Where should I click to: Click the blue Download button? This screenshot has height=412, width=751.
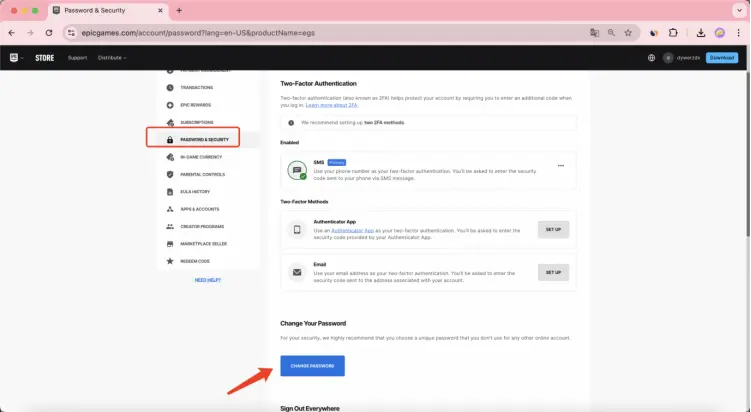point(722,58)
